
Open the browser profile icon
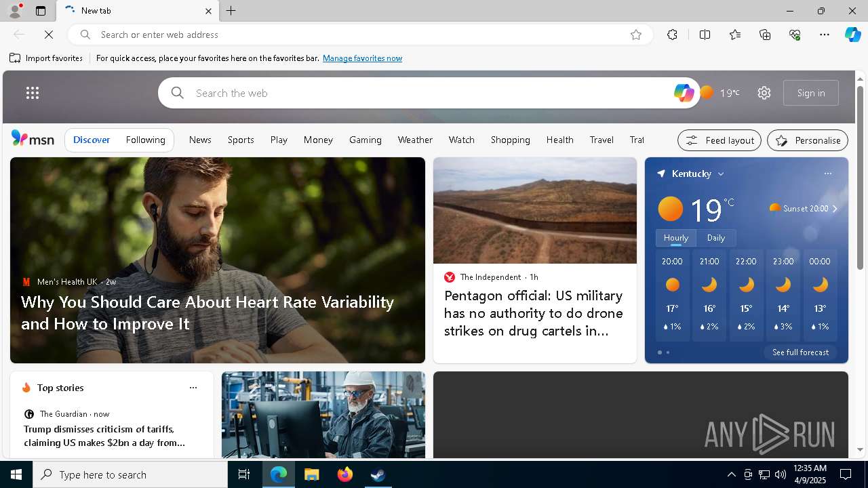pyautogui.click(x=14, y=11)
